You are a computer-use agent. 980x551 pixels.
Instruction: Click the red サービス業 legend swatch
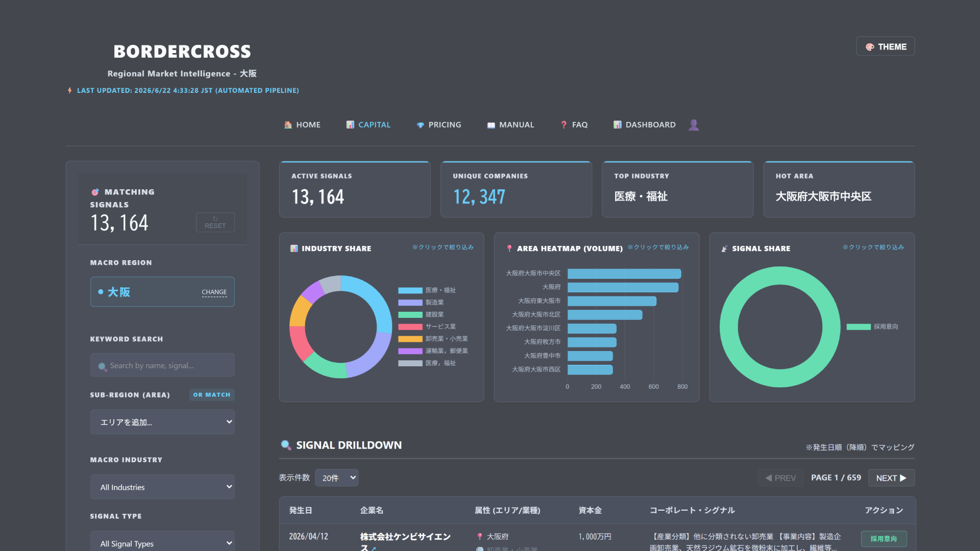(x=410, y=327)
